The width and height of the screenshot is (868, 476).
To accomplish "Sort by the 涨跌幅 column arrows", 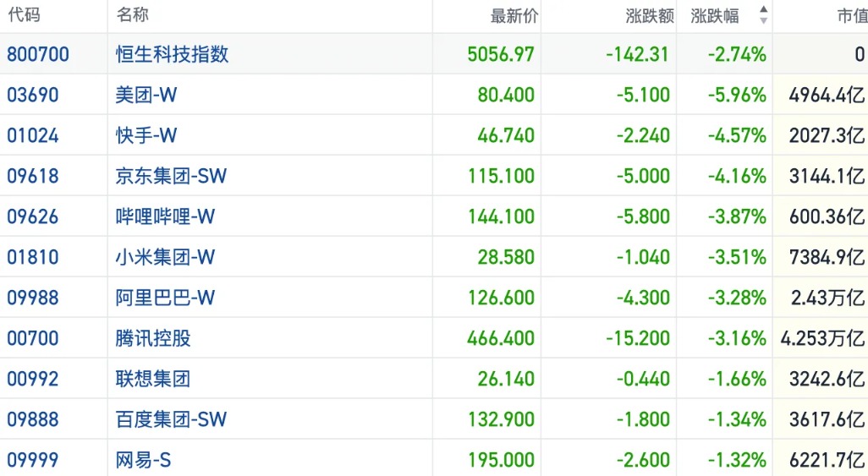I will coord(763,15).
